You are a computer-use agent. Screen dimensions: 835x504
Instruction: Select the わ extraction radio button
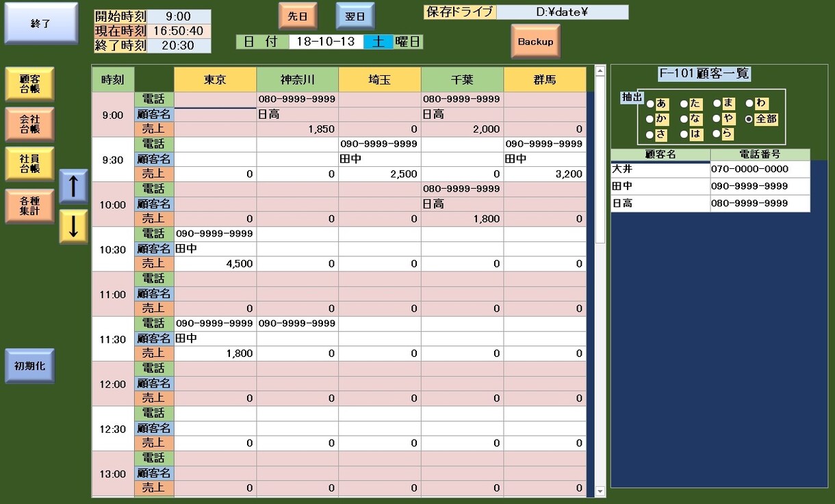coord(749,104)
